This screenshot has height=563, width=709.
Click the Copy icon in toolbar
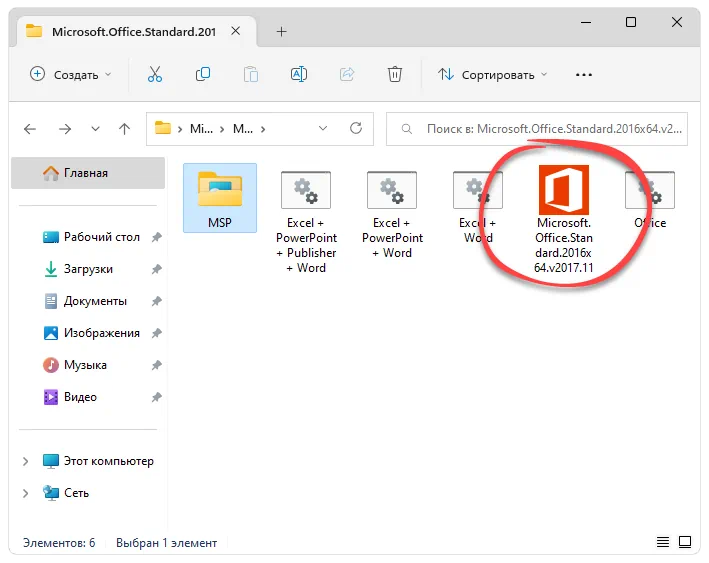click(x=203, y=74)
